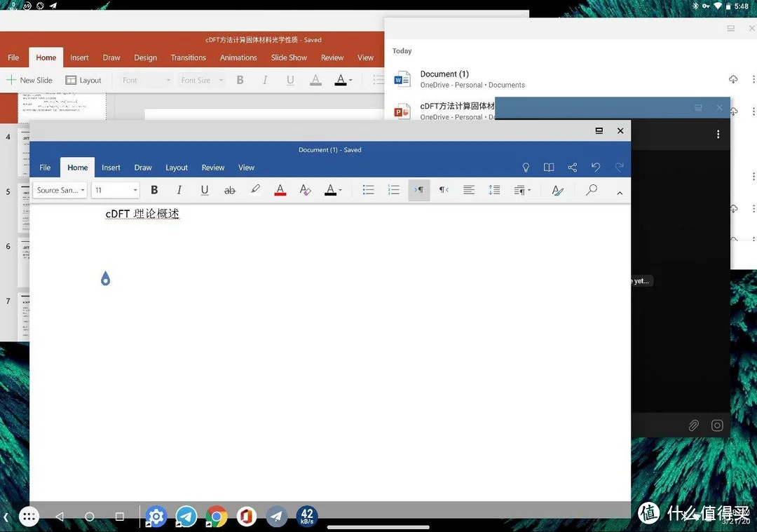
Task: Click camera icon in chat window
Action: [x=718, y=425]
